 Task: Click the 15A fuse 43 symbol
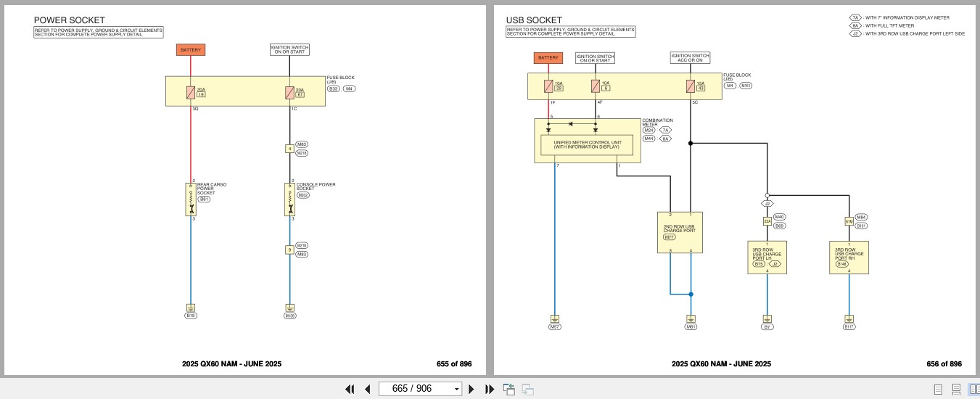pyautogui.click(x=691, y=86)
